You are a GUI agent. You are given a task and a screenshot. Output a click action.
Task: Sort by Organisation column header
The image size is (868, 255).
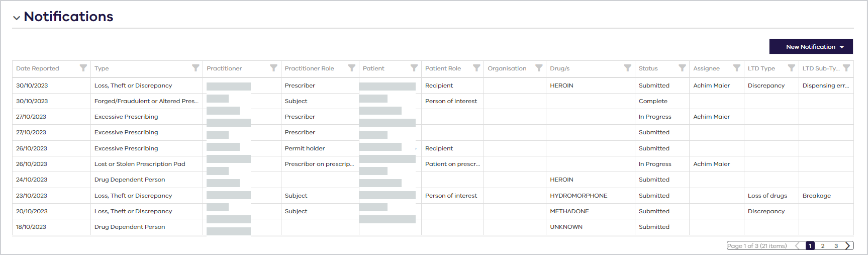[x=507, y=68]
